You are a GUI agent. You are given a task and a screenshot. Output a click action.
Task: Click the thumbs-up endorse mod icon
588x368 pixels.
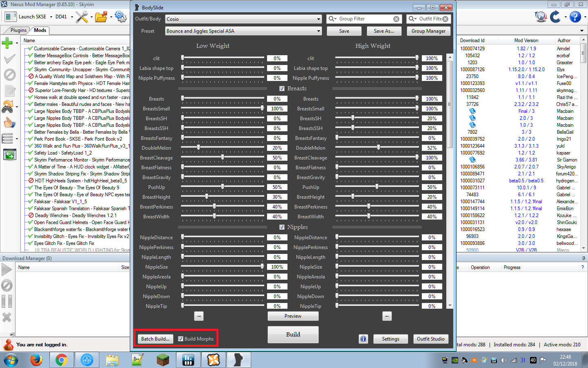9,123
